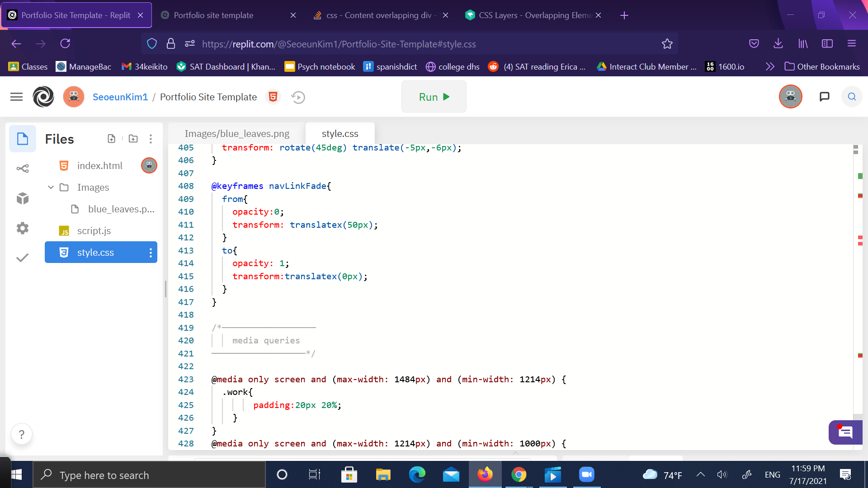
Task: Switch to Images/blue_leaves.png tab
Action: (x=237, y=134)
